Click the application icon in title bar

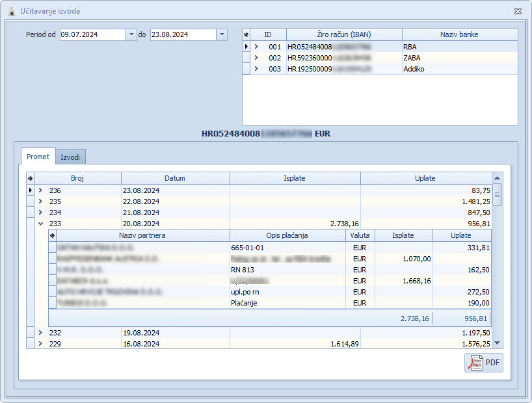point(10,11)
